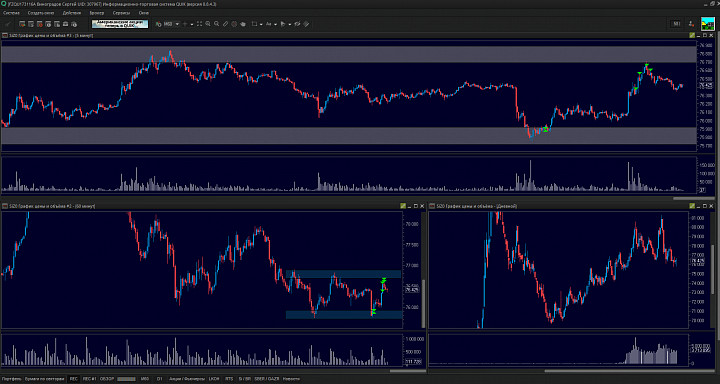Switch to the LKOH tab

tap(214, 379)
